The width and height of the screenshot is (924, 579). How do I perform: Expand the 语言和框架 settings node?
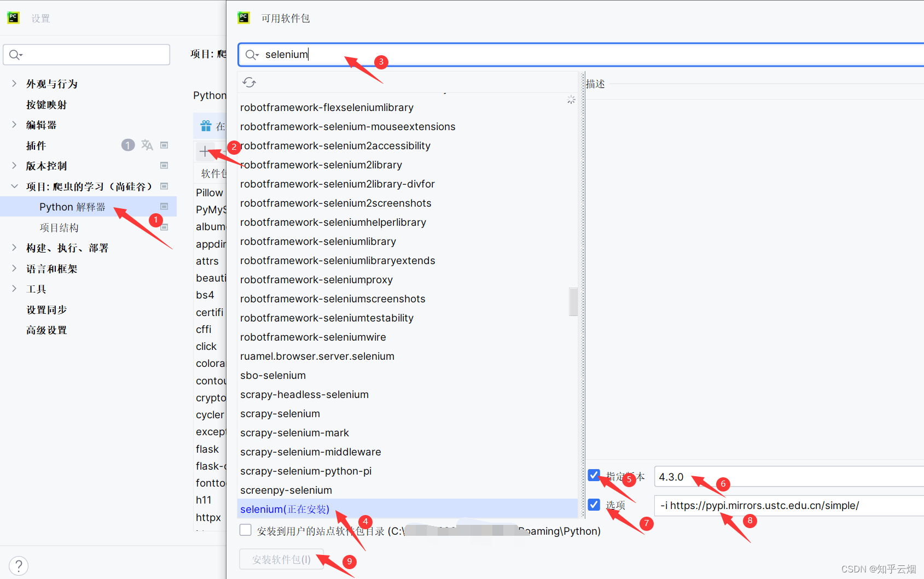(14, 268)
